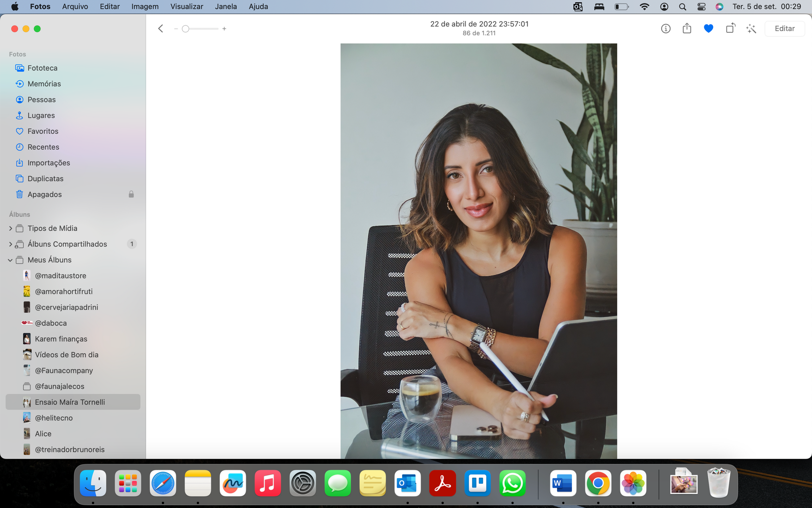Open Music app from the Dock
The height and width of the screenshot is (508, 812).
[267, 483]
